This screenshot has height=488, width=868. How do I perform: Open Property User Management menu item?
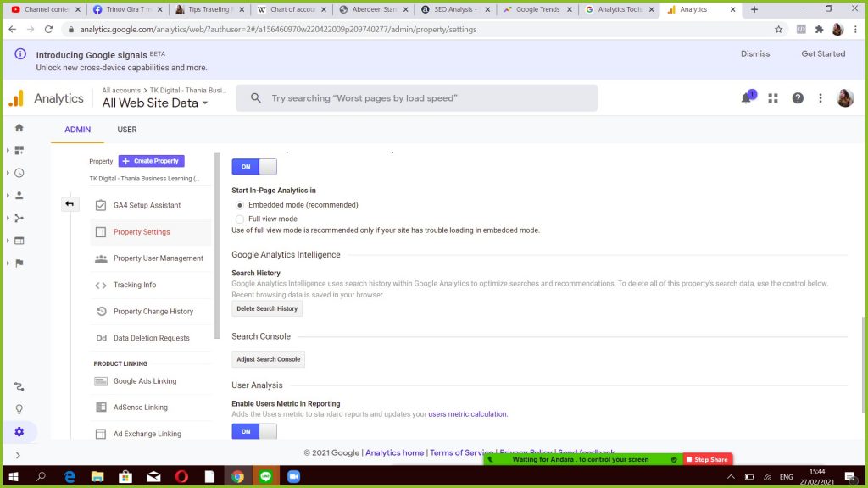[x=158, y=258]
